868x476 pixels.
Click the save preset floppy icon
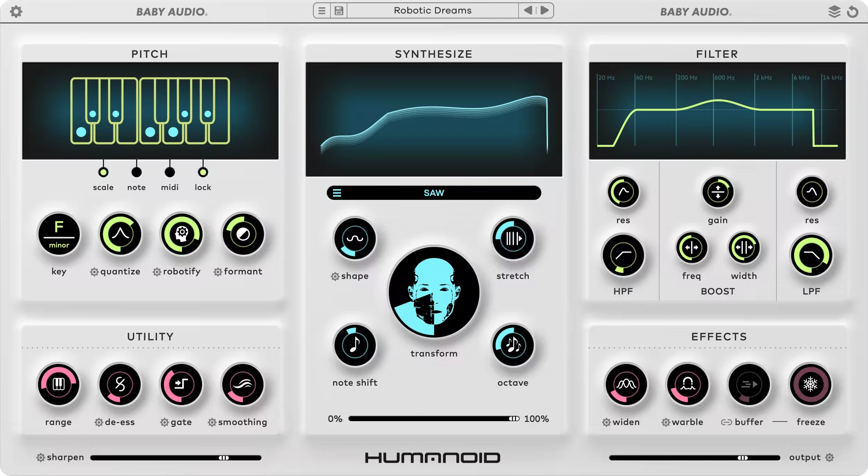coord(339,11)
